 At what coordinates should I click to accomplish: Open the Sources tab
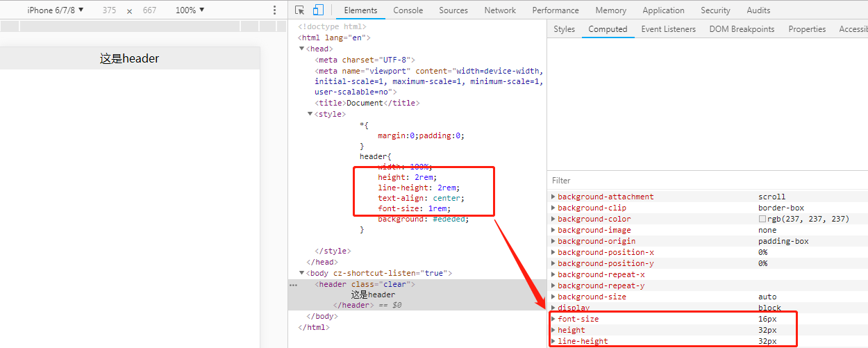(453, 10)
